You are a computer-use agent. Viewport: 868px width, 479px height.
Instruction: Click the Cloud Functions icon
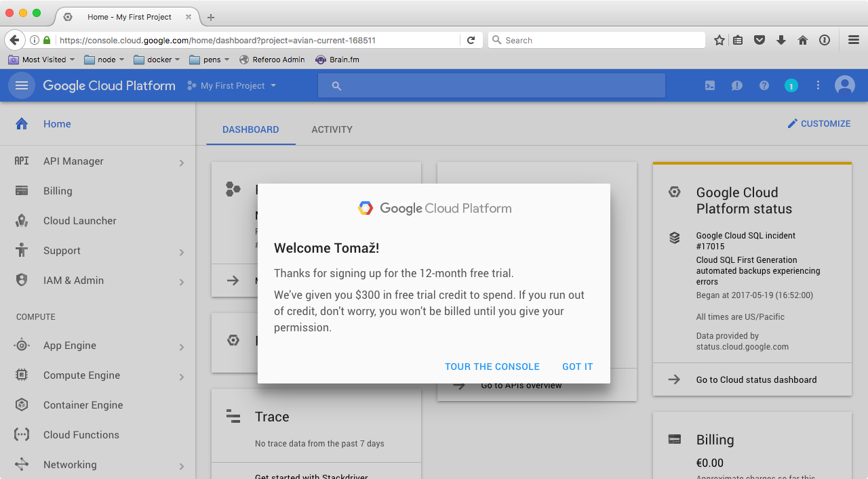tap(22, 434)
